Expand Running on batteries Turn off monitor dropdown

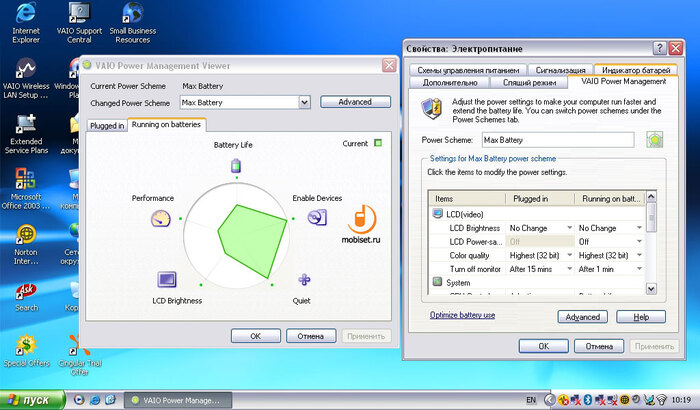639,270
